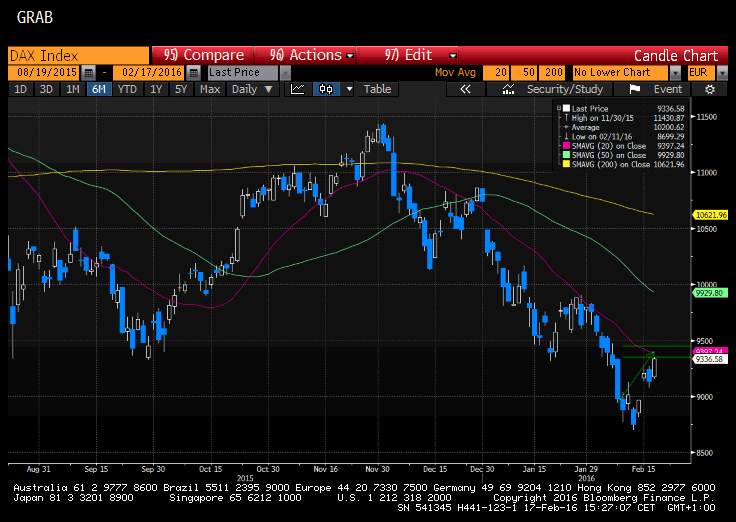Click the Nov 30 date axis label

point(377,469)
